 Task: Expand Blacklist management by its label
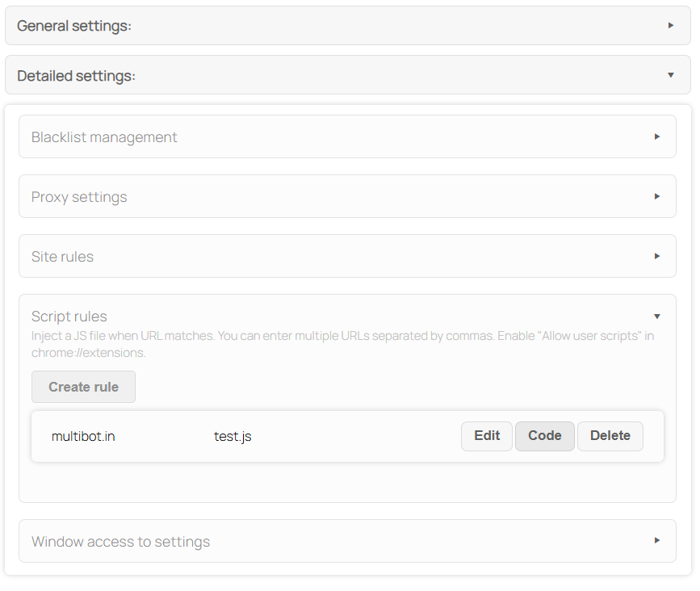104,137
